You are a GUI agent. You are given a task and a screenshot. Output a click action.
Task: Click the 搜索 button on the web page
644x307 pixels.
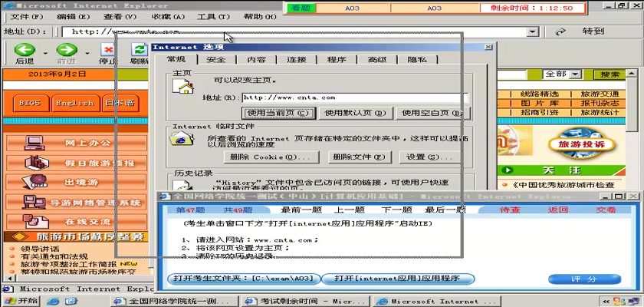coord(609,74)
